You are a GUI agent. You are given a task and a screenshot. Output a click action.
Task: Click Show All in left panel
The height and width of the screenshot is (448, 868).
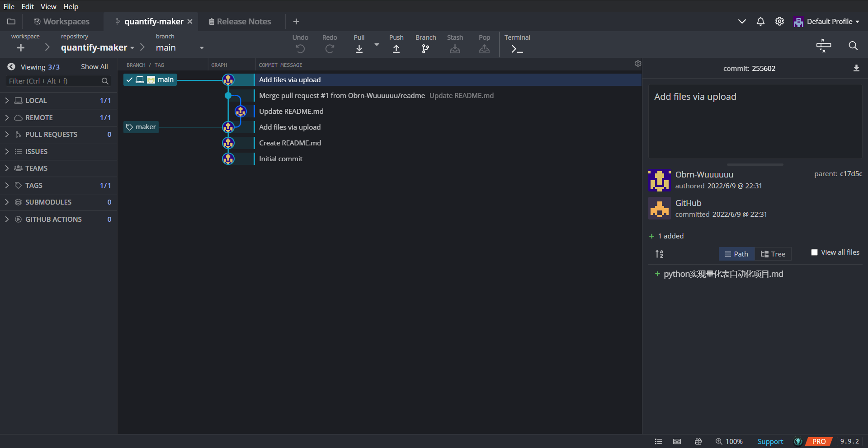click(x=94, y=67)
